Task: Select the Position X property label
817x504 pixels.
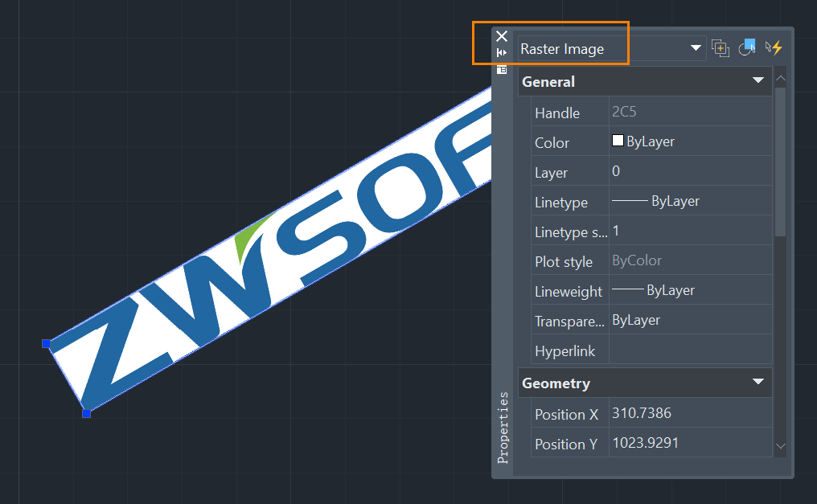Action: click(566, 415)
